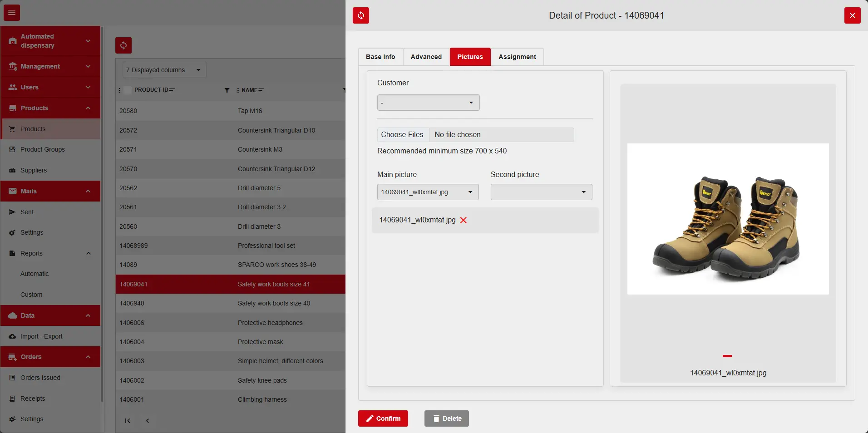Click the refresh icon above the product table
This screenshot has width=868, height=433.
pos(123,45)
